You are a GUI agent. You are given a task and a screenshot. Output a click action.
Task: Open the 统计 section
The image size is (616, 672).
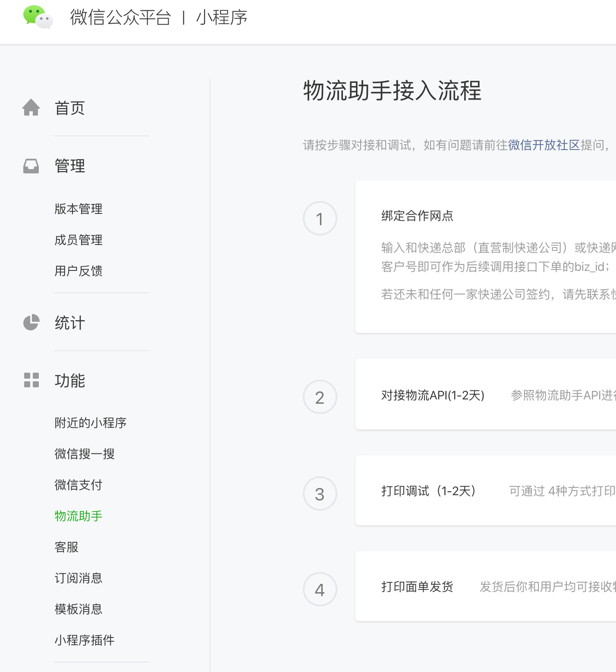[70, 323]
